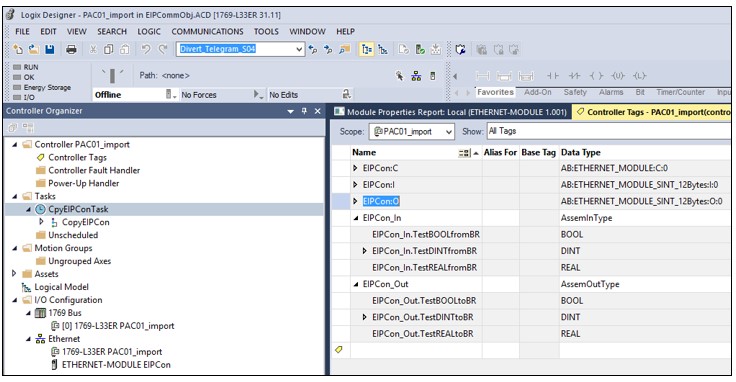Open the Offline controller status dropdown

click(x=171, y=94)
